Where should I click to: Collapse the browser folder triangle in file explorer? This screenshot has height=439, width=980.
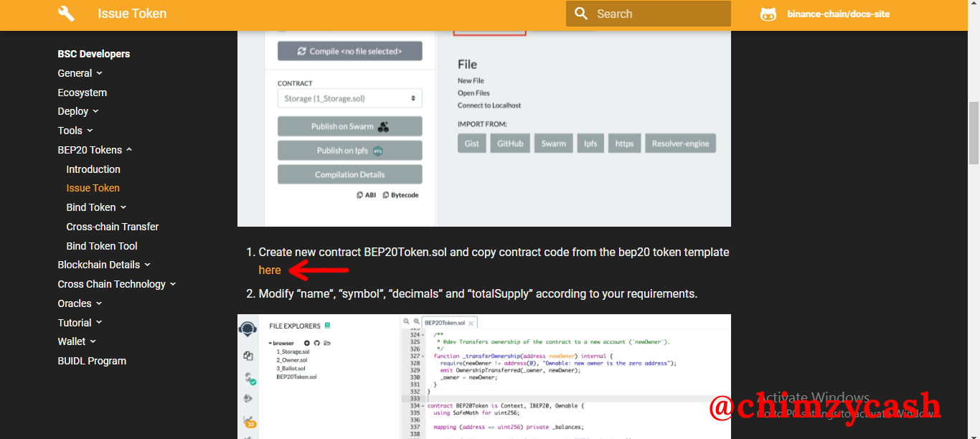(270, 344)
